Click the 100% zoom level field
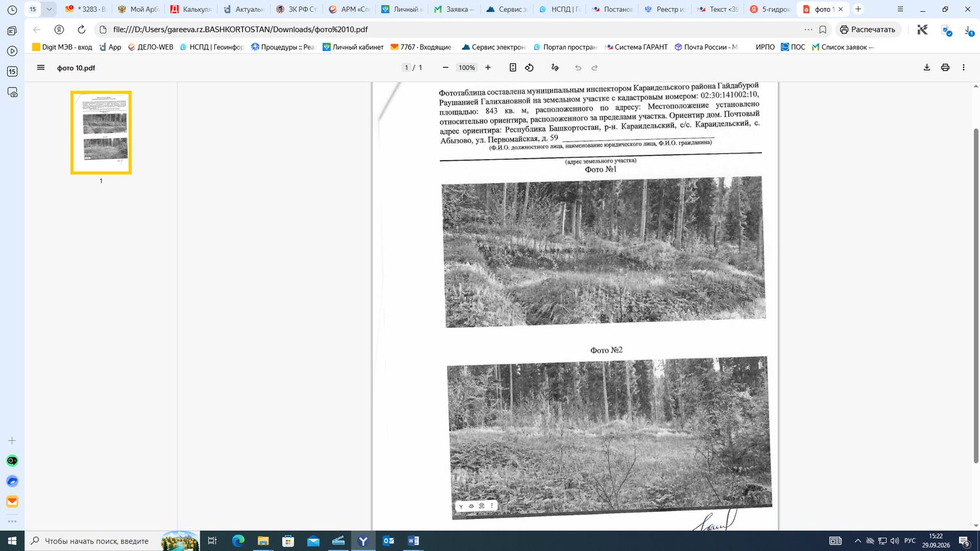 coord(466,67)
